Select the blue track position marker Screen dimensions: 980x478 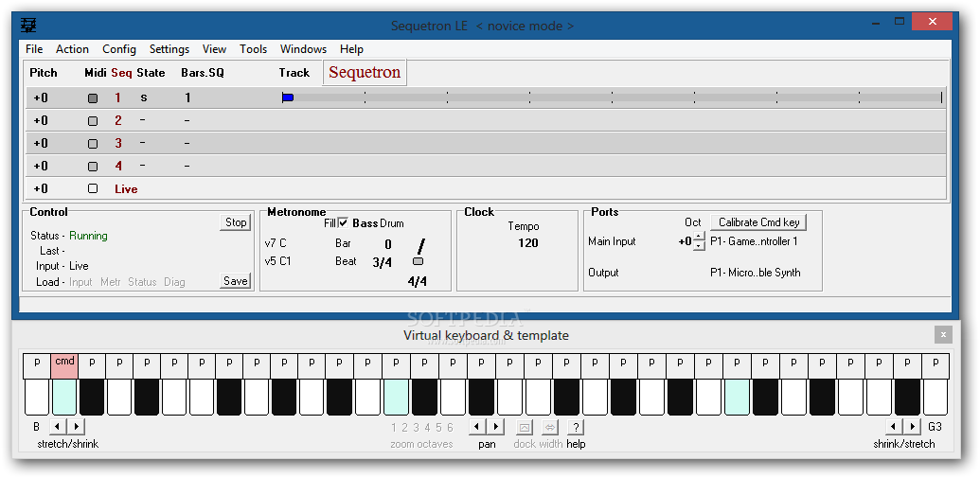click(x=288, y=97)
